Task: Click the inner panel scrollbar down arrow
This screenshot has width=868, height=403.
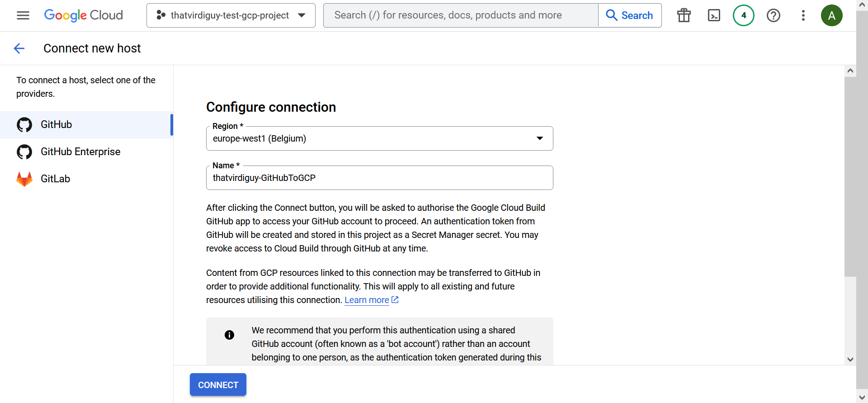Action: click(850, 360)
